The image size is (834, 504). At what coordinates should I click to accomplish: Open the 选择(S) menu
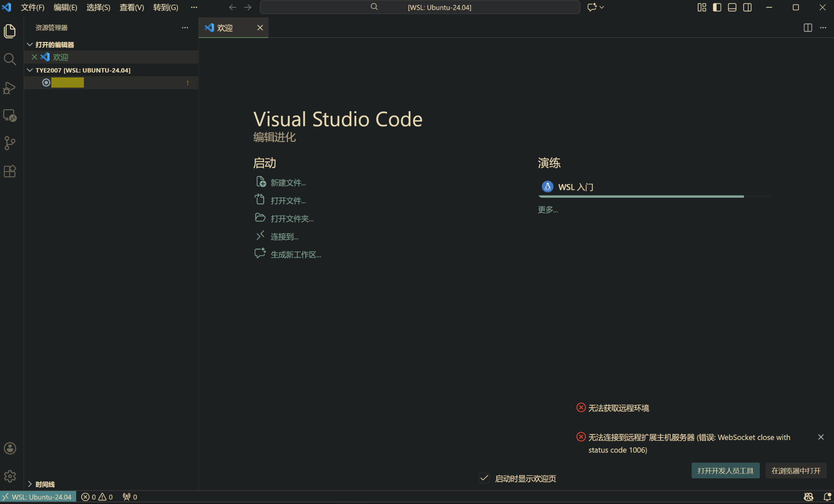(x=98, y=7)
